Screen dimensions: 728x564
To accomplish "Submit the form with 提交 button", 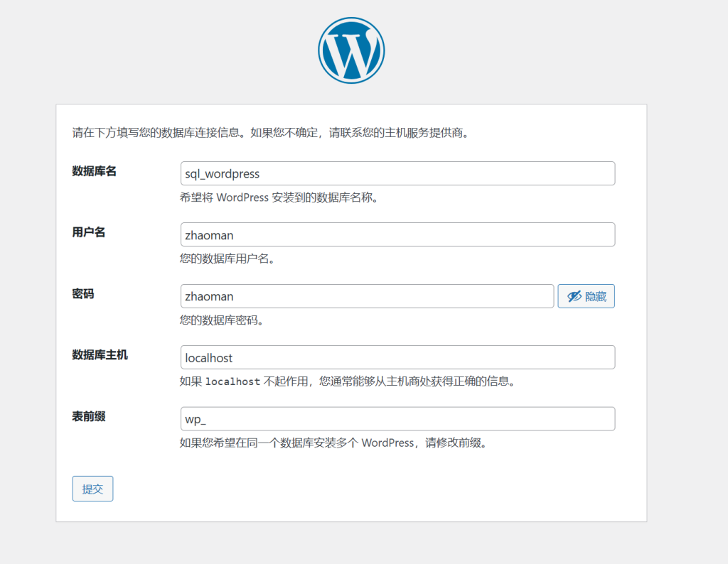I will coord(92,489).
